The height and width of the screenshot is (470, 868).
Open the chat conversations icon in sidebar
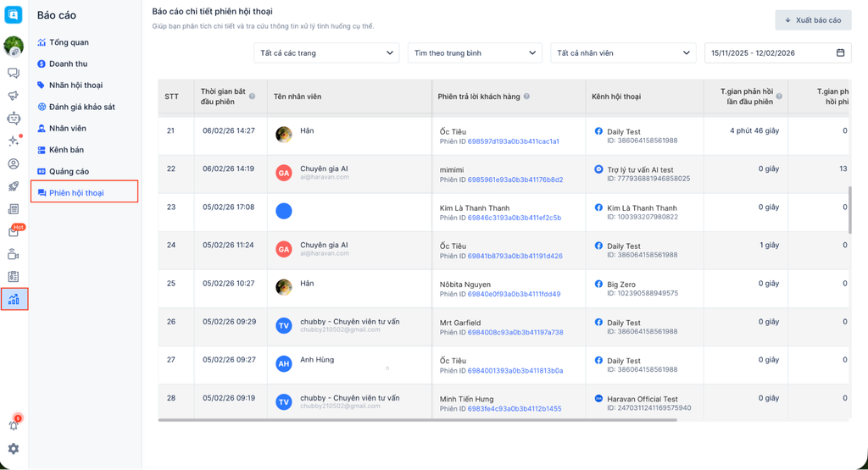coord(14,74)
